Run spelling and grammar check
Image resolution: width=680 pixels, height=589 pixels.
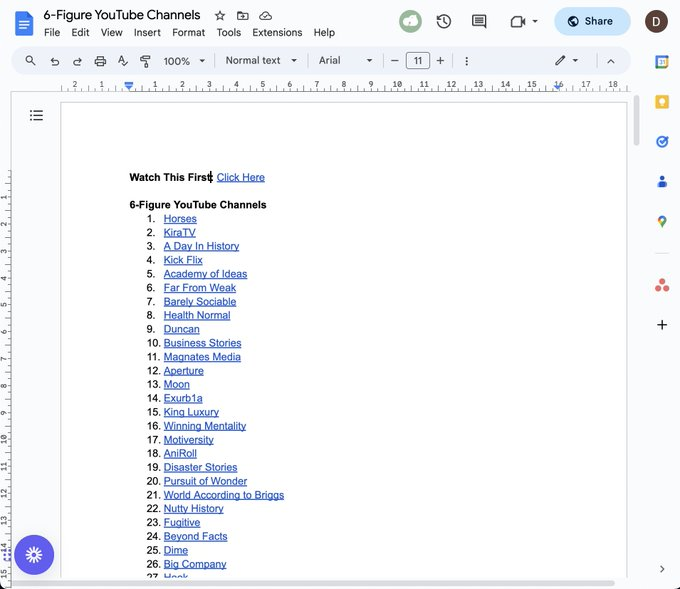(123, 61)
